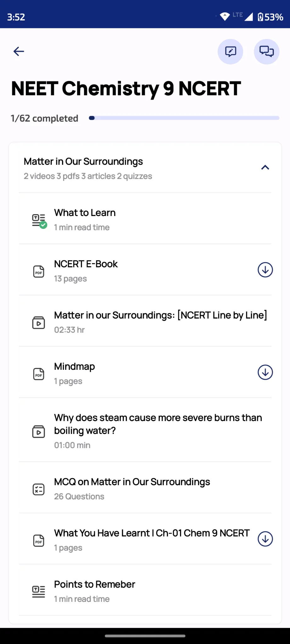This screenshot has width=290, height=644.
Task: Download the Mindmap PDF
Action: pyautogui.click(x=265, y=372)
